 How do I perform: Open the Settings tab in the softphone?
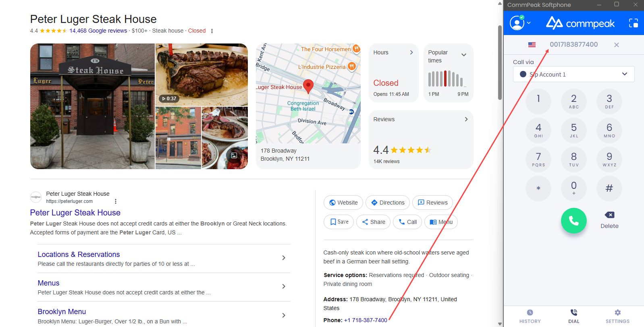[617, 317]
